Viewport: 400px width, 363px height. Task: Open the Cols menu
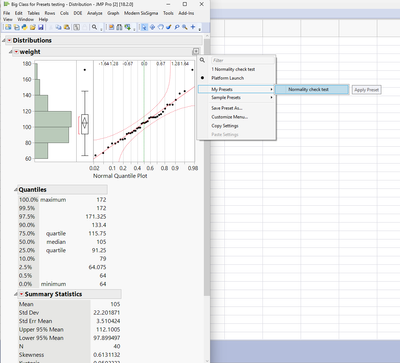pyautogui.click(x=64, y=13)
